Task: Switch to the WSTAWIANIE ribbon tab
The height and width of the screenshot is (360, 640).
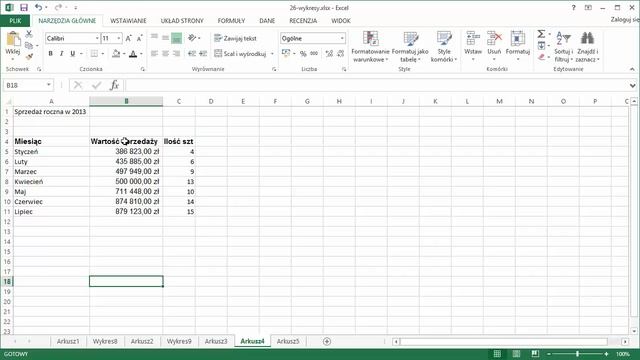Action: coord(128,20)
